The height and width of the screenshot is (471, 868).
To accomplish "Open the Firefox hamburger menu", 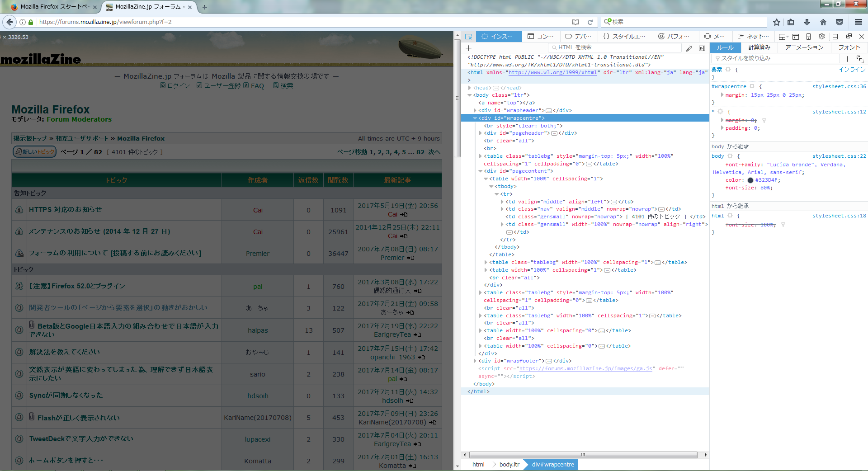I will (x=859, y=22).
